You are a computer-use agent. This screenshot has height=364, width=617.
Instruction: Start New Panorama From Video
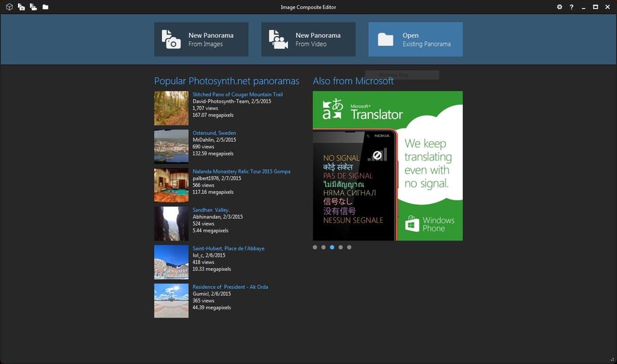pyautogui.click(x=308, y=39)
